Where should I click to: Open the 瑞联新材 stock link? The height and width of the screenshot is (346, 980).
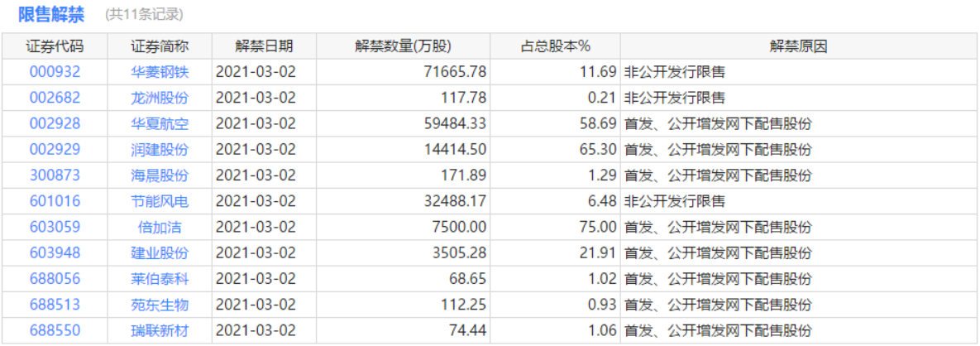pyautogui.click(x=160, y=330)
